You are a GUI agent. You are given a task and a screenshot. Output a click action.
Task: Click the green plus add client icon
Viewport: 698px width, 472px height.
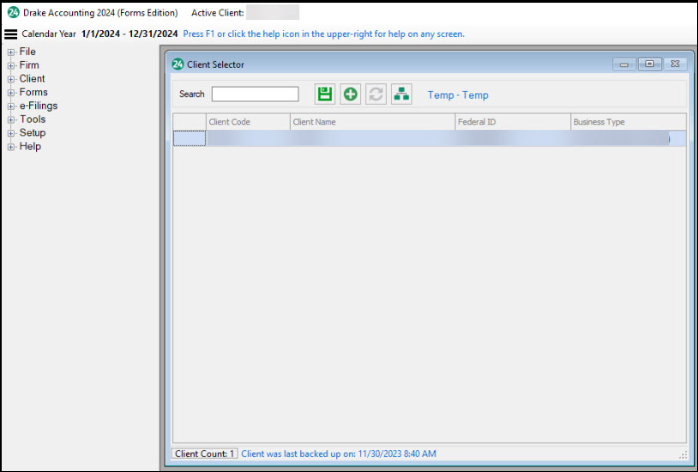coord(350,94)
